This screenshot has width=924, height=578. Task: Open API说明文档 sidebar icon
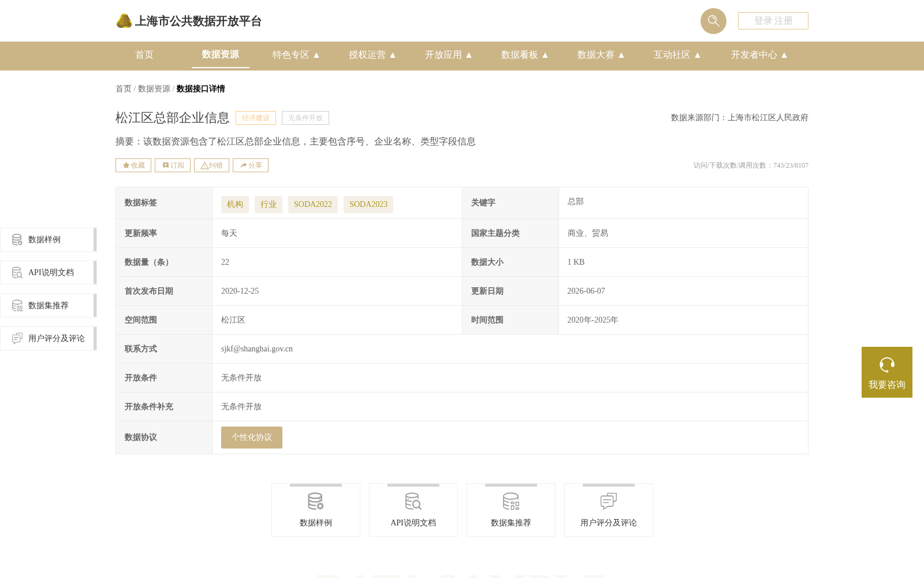pyautogui.click(x=17, y=272)
